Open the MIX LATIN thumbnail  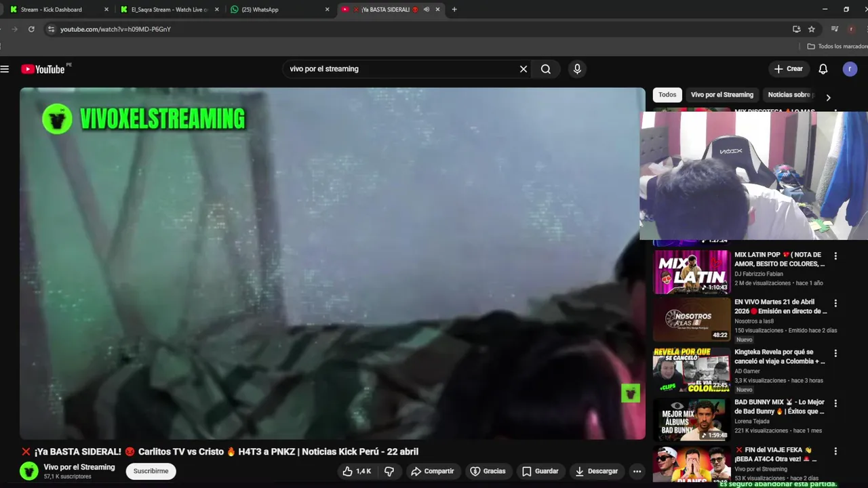pos(691,272)
